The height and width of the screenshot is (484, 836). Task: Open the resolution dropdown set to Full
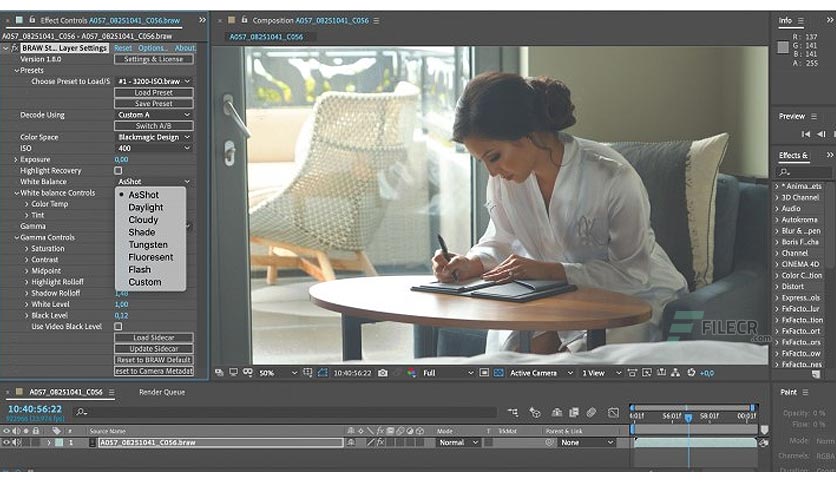pos(447,373)
